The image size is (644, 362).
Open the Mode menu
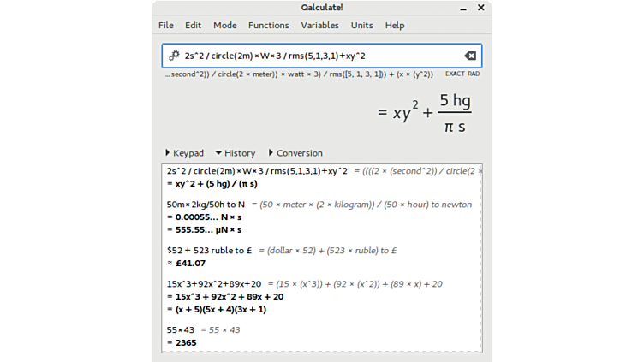[x=225, y=26]
